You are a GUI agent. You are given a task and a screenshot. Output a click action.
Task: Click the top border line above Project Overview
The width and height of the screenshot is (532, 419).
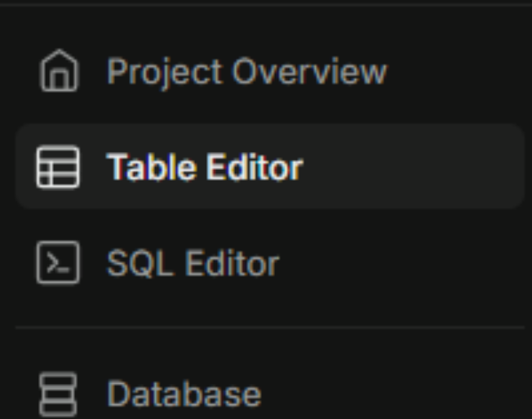tap(266, 5)
